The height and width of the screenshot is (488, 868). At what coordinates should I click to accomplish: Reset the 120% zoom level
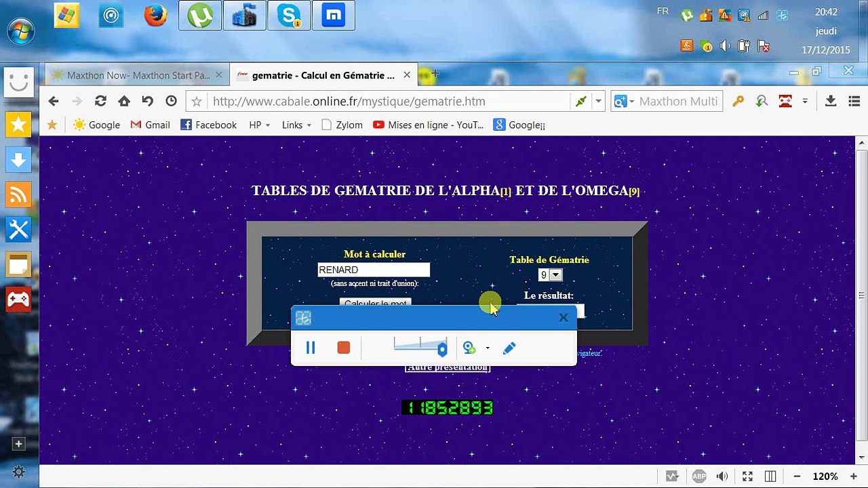click(x=825, y=476)
